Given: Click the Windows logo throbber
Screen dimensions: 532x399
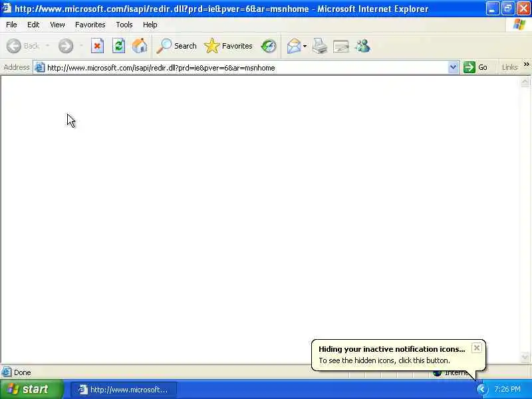Looking at the screenshot, I should coord(519,25).
